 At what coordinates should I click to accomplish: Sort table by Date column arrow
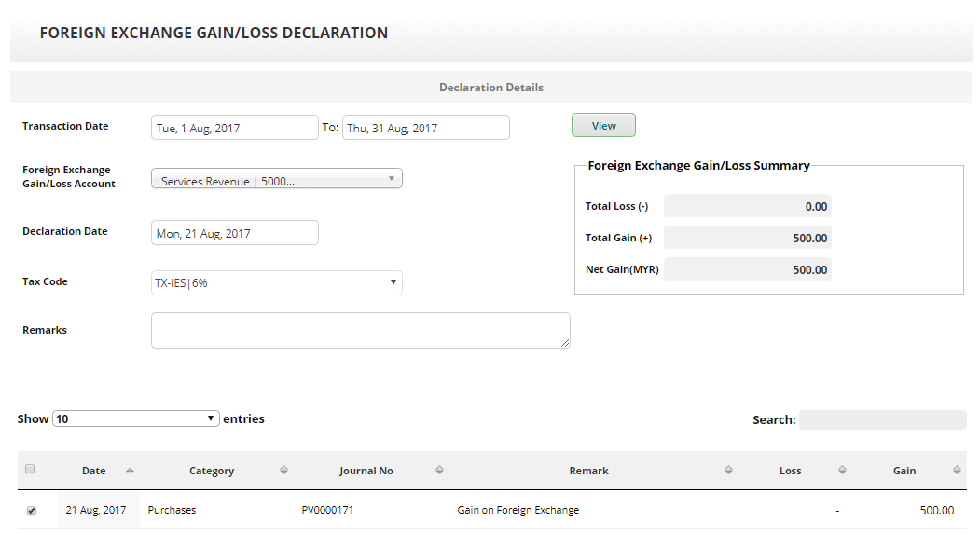(130, 471)
